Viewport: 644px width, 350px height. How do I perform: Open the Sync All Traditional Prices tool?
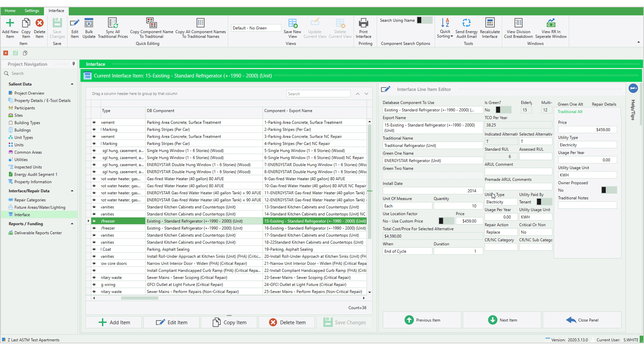pyautogui.click(x=113, y=28)
